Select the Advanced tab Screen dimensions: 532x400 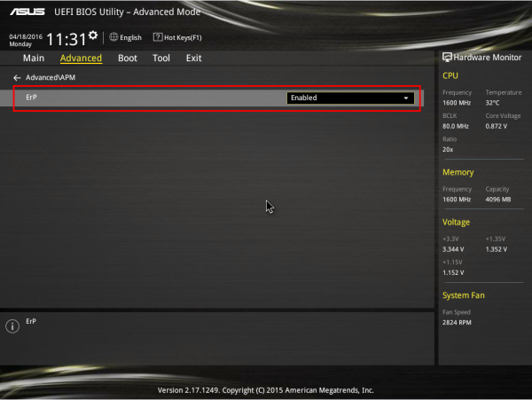click(81, 58)
